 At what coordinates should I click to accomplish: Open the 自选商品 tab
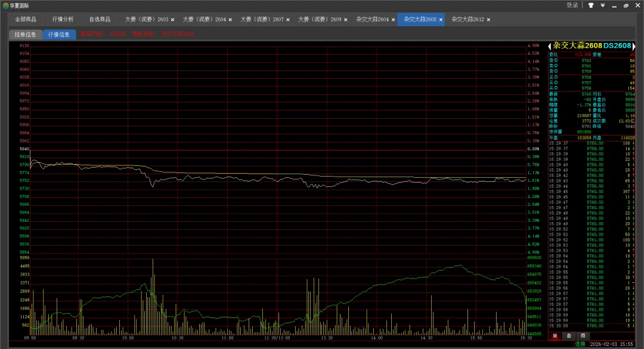[x=100, y=19]
